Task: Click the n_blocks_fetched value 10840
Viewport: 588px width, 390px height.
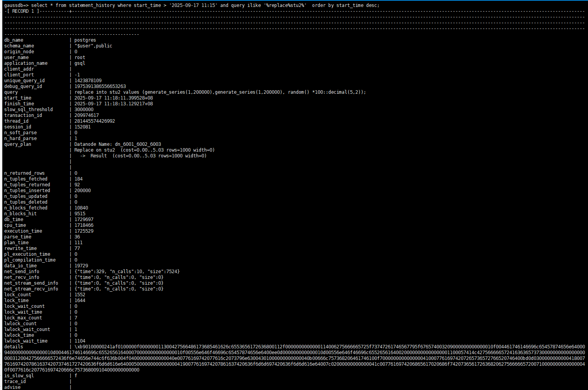Action: coord(81,208)
